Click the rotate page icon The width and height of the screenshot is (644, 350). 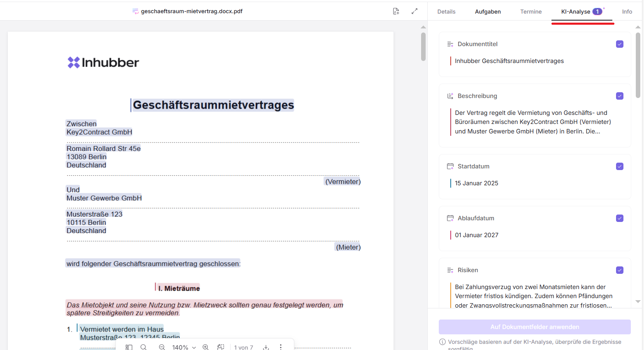tap(221, 347)
